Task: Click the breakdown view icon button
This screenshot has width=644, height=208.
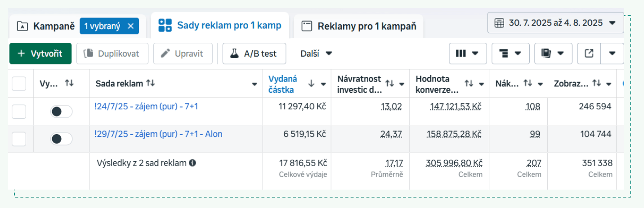Action: click(x=510, y=54)
